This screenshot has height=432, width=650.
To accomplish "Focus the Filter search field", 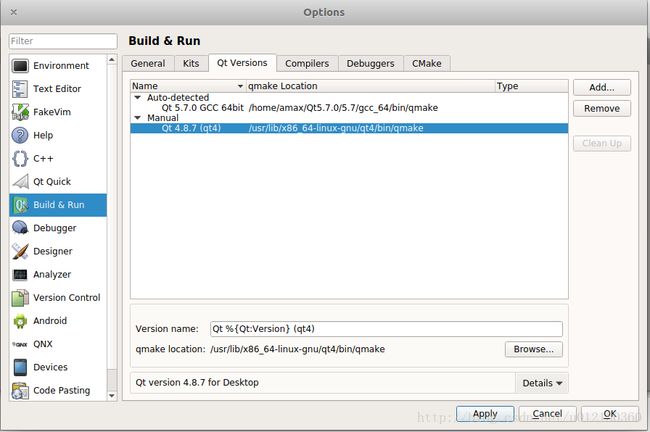I will click(63, 41).
